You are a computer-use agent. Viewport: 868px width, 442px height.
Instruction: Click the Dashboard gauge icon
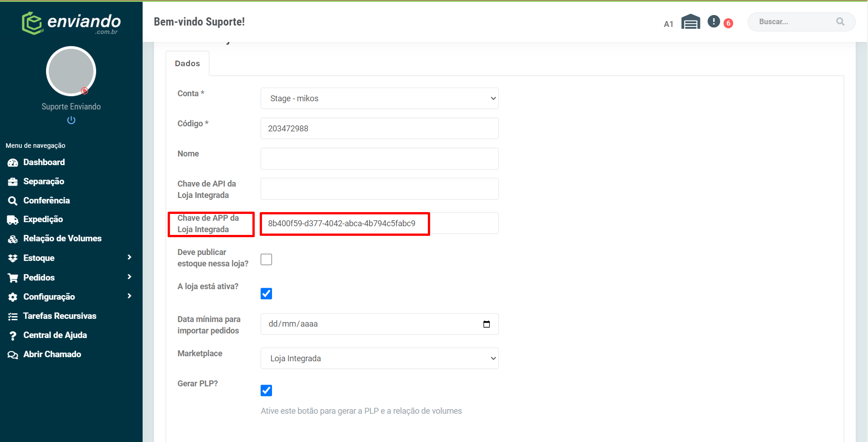[x=13, y=162]
